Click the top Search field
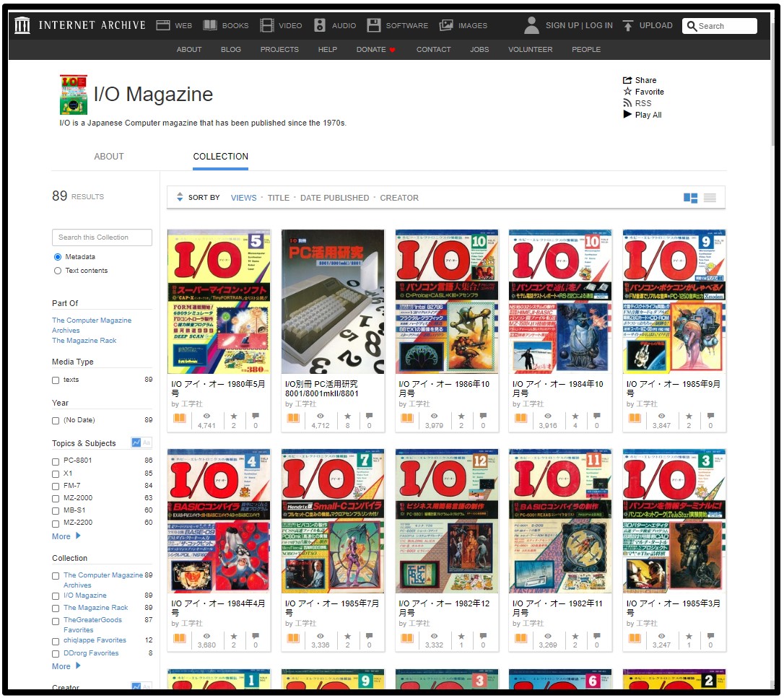Viewport: 784px width, 698px height. point(720,25)
